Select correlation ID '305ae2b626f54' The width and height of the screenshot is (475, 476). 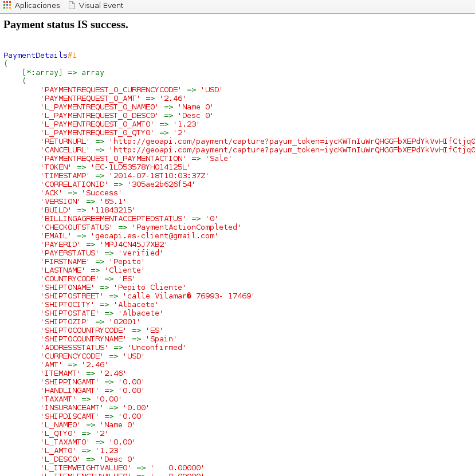tap(161, 184)
